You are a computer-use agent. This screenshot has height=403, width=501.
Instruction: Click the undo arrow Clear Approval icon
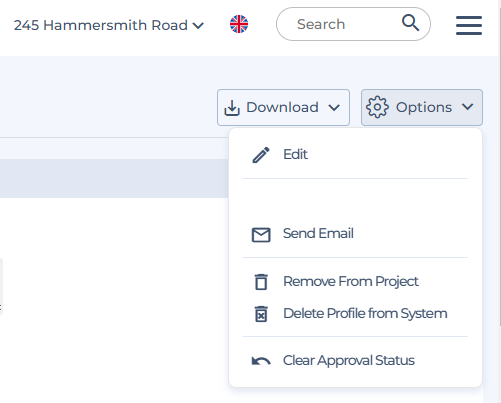(x=261, y=361)
